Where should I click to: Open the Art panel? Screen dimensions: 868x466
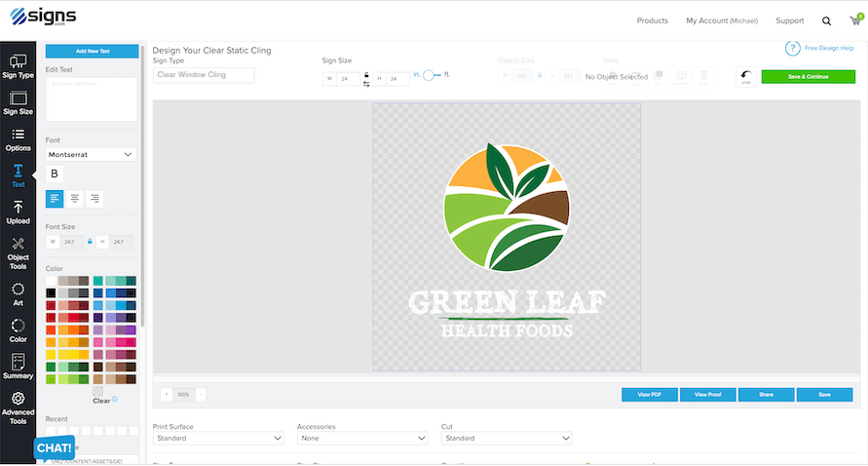click(x=18, y=293)
